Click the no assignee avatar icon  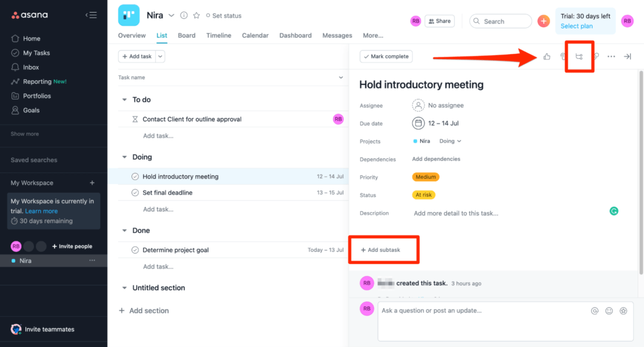[418, 106]
